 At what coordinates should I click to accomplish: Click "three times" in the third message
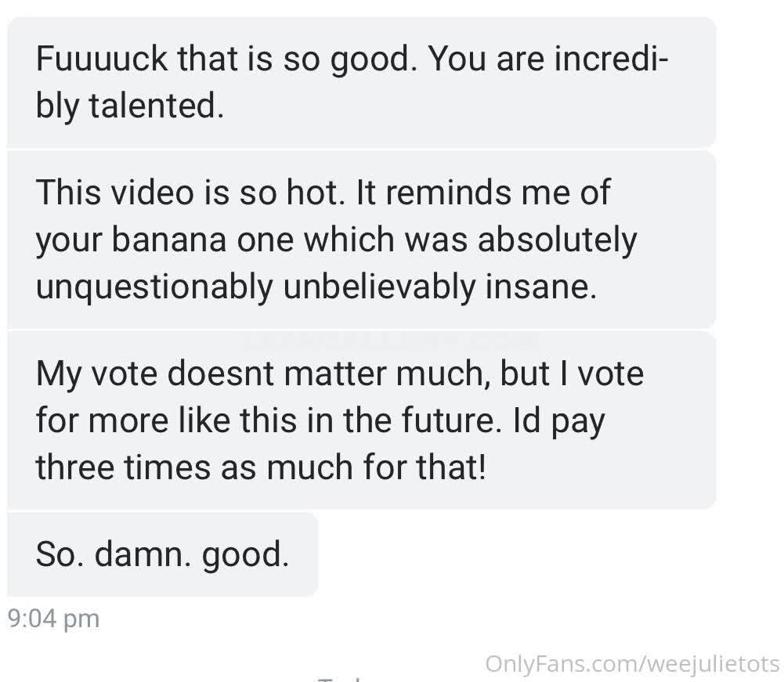(x=125, y=467)
